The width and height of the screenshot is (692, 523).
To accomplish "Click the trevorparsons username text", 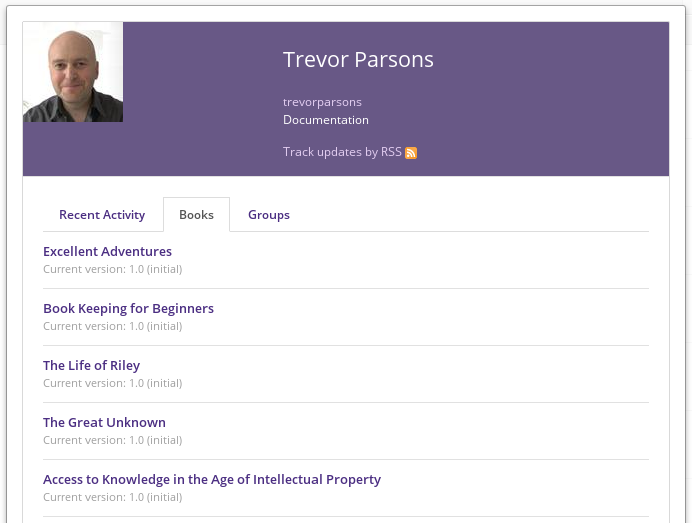I will [x=322, y=102].
